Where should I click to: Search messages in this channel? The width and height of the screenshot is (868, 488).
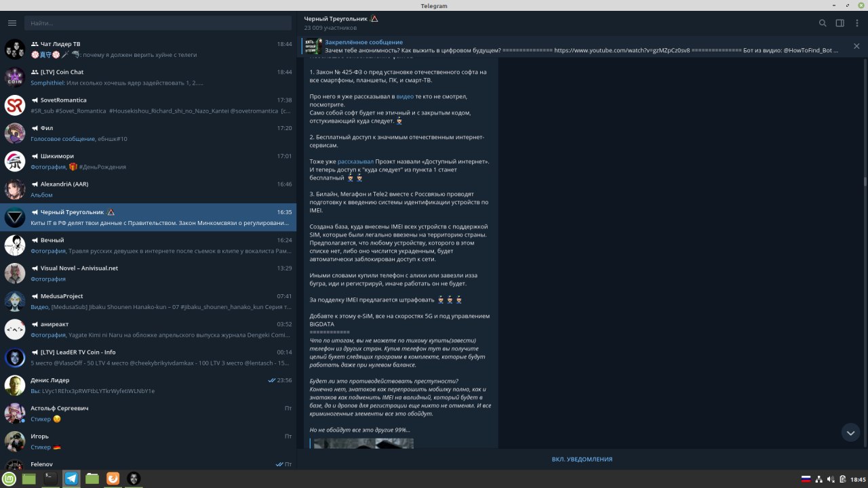point(823,23)
